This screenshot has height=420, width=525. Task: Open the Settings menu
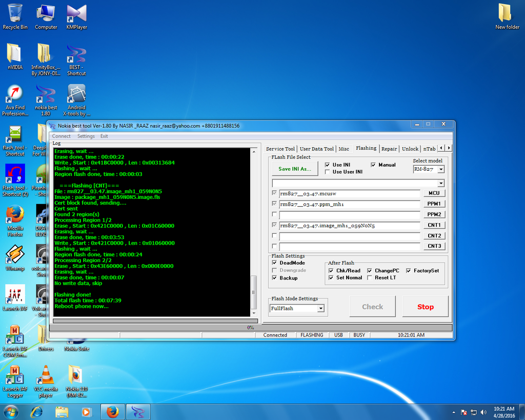pyautogui.click(x=86, y=136)
